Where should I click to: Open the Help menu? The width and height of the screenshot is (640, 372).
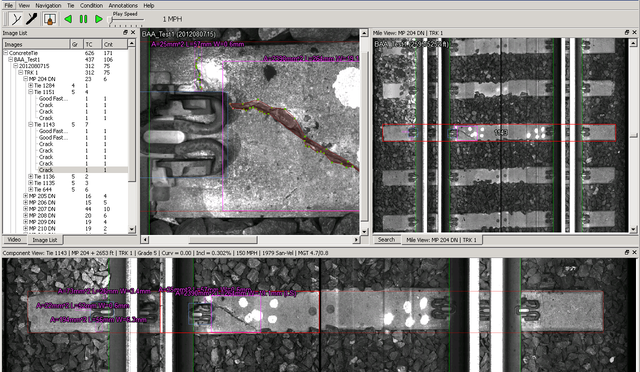149,5
